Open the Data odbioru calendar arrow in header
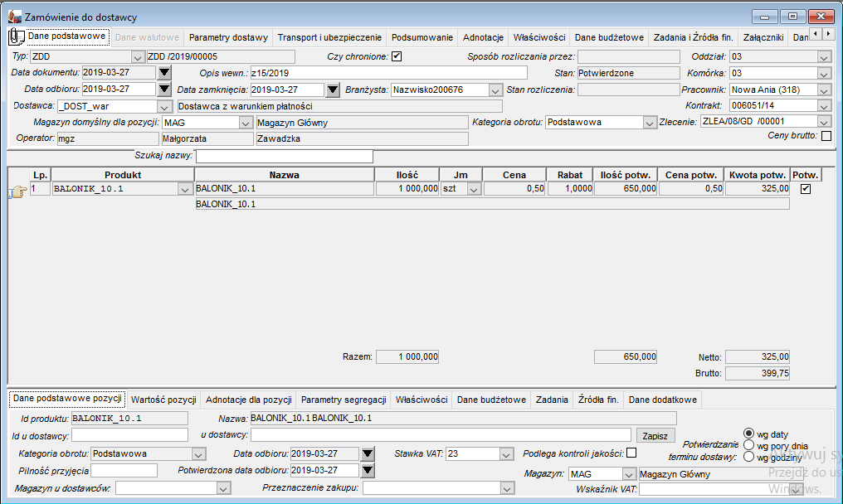Image resolution: width=843 pixels, height=504 pixels. [x=164, y=90]
